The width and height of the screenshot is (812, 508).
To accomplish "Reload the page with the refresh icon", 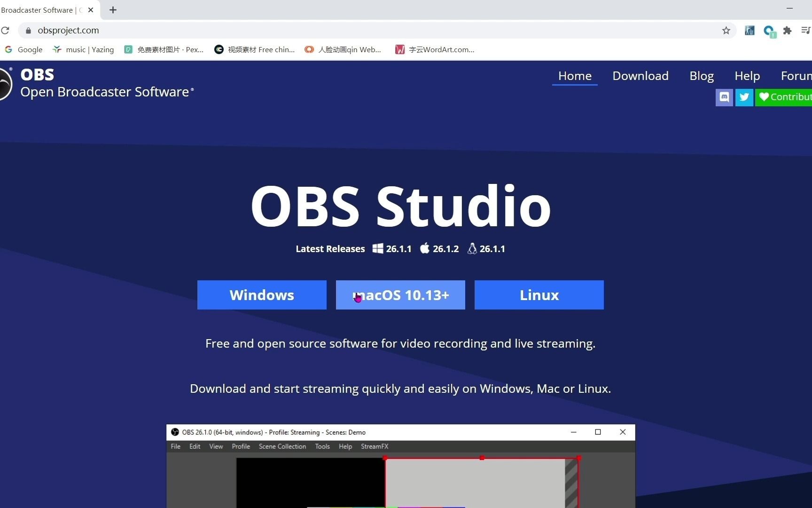I will (x=6, y=30).
